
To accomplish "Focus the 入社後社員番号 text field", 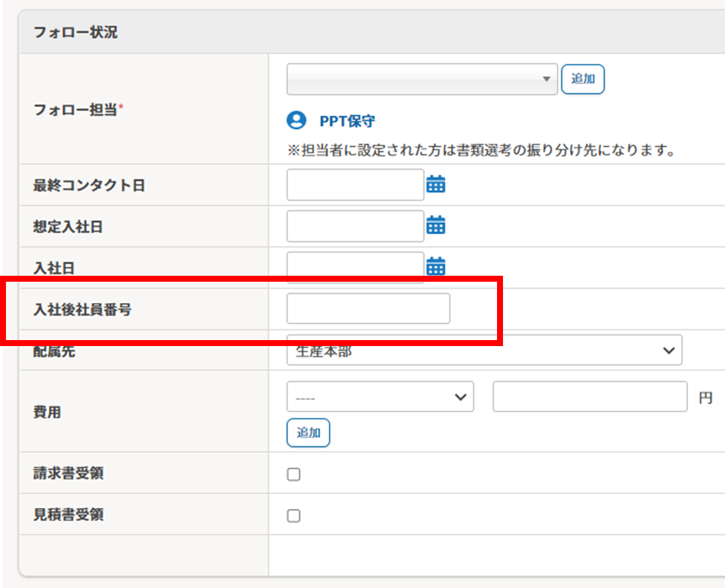I will point(368,309).
